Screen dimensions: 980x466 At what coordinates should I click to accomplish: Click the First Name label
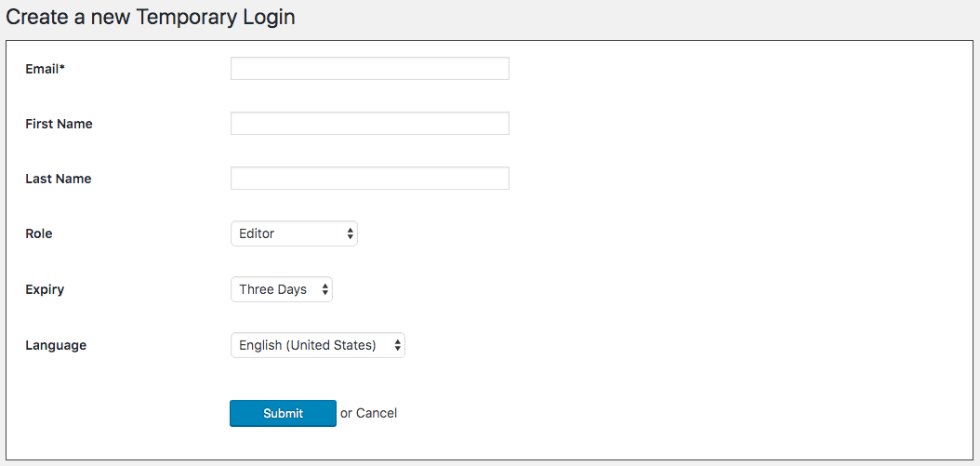tap(59, 124)
